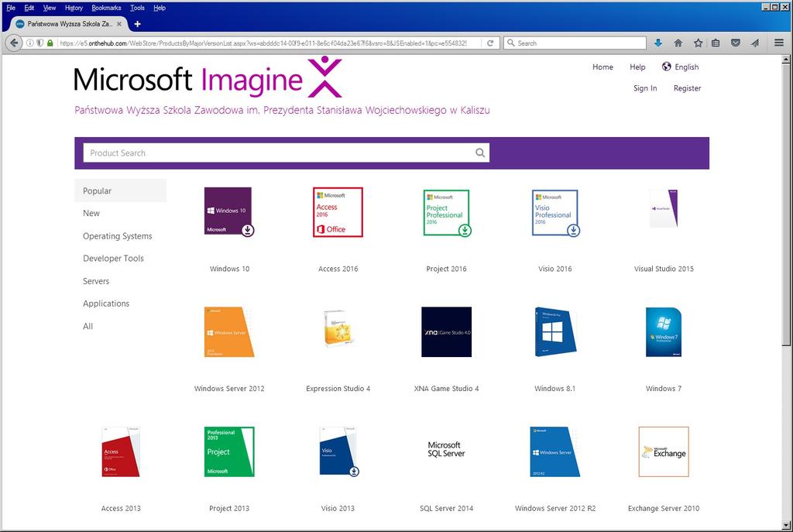Open the Windows Server 2012 R2 box icon

[554, 451]
